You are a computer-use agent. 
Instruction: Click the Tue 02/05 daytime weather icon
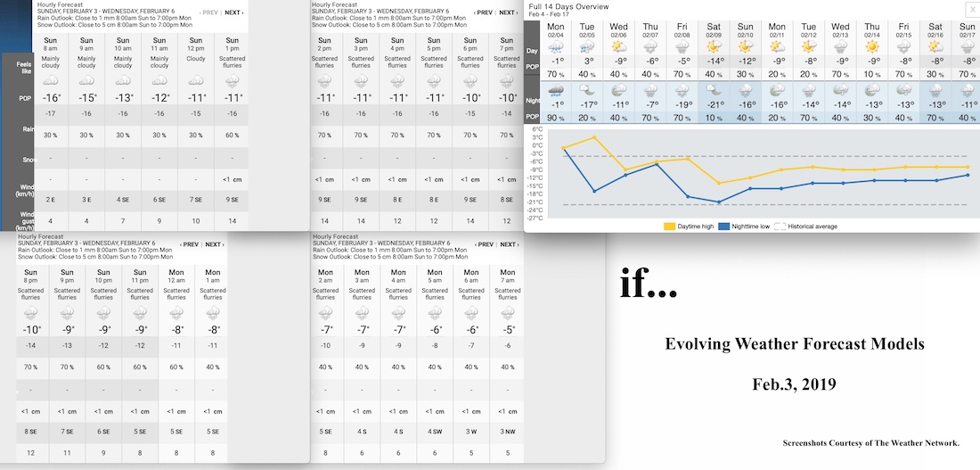pyautogui.click(x=587, y=47)
